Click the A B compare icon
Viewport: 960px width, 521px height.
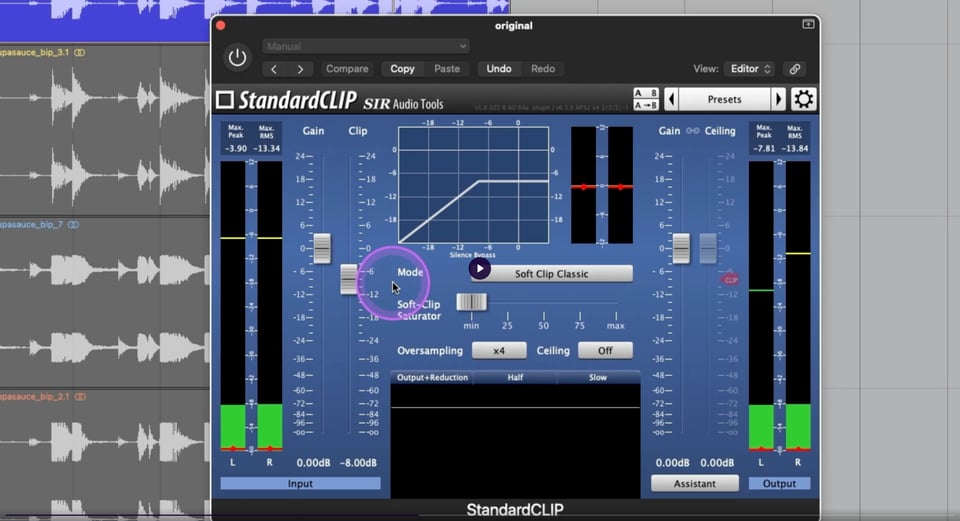(646, 93)
